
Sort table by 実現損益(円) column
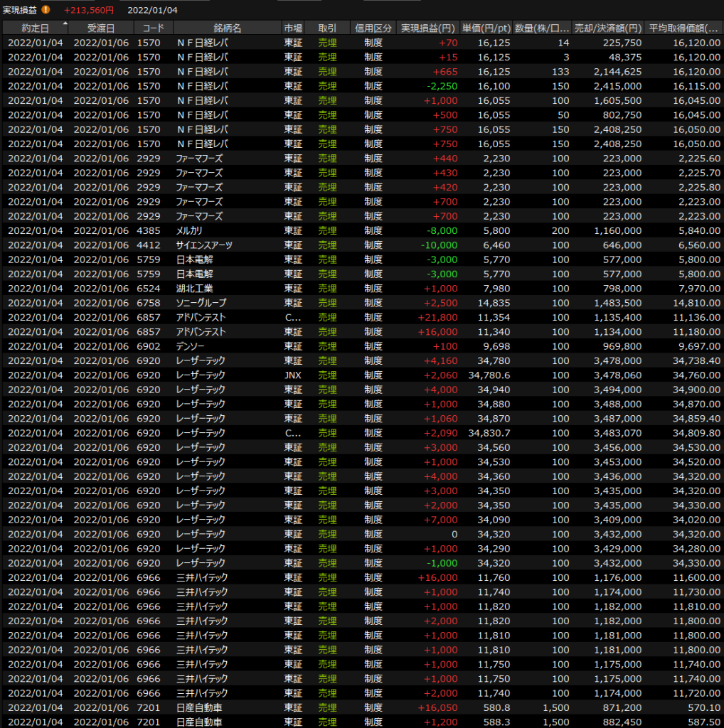point(427,28)
